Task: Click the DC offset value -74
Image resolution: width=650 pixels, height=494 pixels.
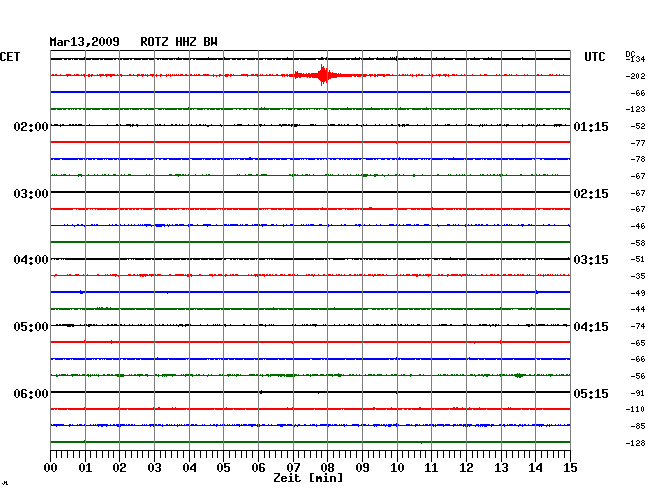Action: pos(638,326)
